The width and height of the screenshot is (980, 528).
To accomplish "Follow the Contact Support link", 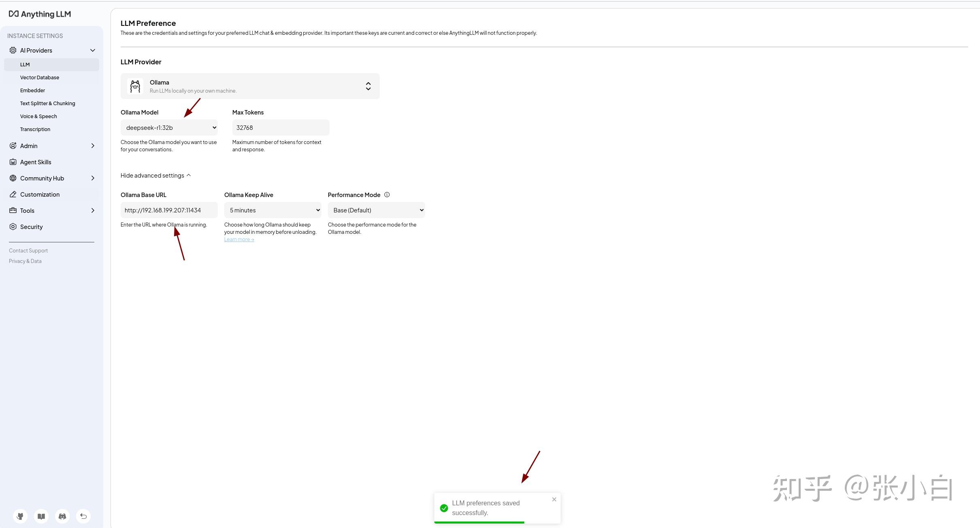I will [x=28, y=251].
